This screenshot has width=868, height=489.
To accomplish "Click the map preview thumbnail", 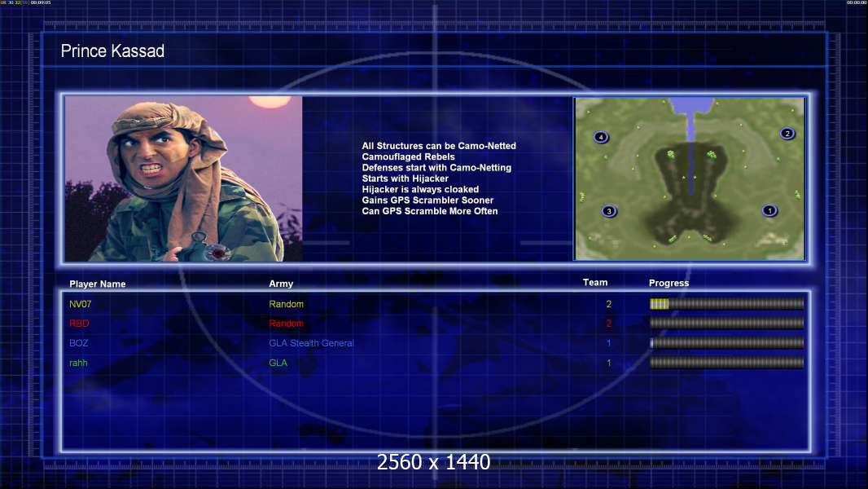I will (689, 178).
